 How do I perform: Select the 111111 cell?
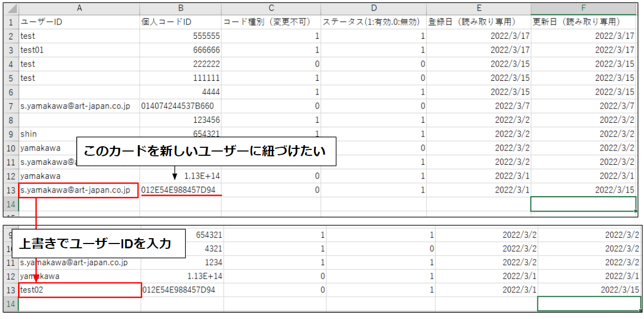click(181, 78)
